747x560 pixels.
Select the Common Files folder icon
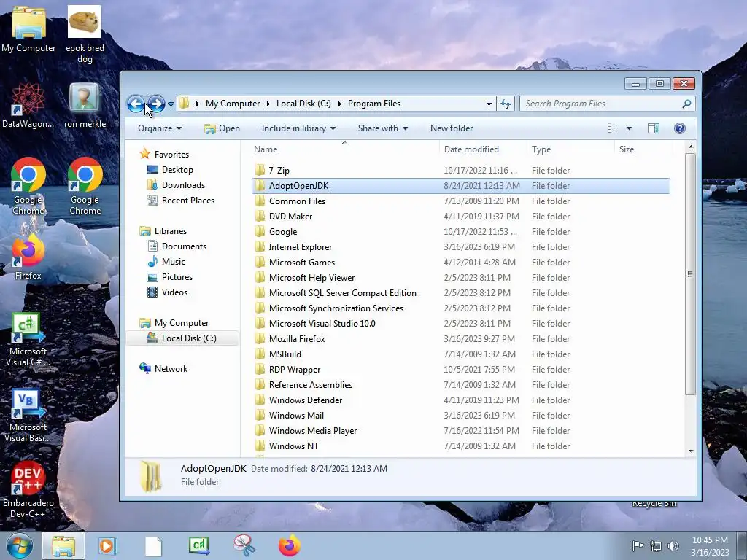point(260,201)
